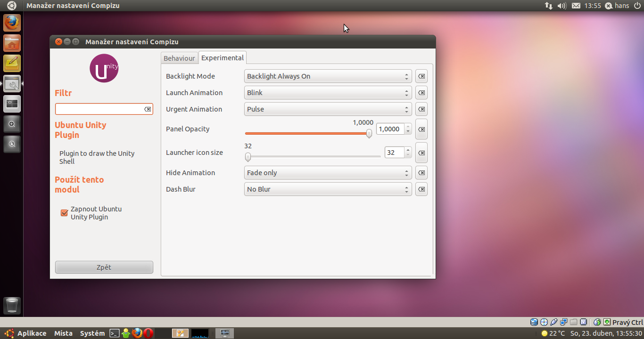
Task: Open Applications lens with magnifier plus
Action: point(12,124)
